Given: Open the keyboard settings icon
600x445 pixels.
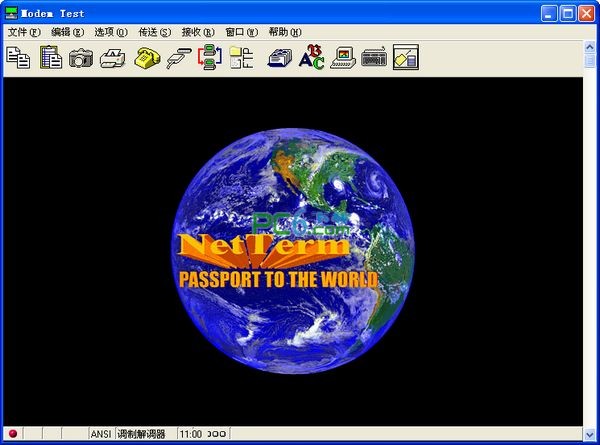Looking at the screenshot, I should point(374,58).
